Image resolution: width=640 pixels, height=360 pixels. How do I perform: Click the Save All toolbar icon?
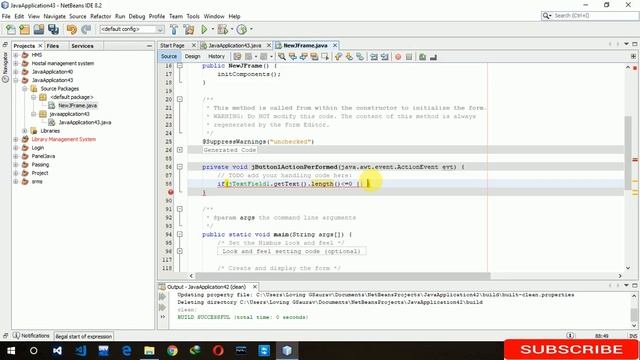(x=53, y=29)
